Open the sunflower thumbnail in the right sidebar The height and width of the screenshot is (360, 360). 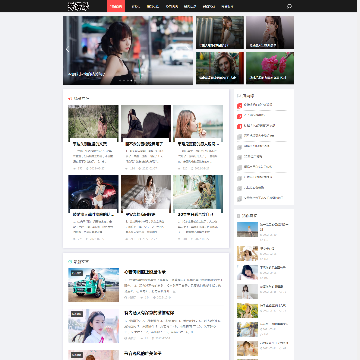pyautogui.click(x=247, y=310)
